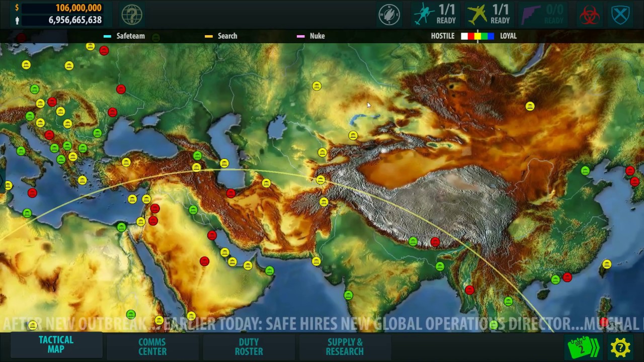The image size is (644, 362).
Task: Click the population count 6,956,665,638
Action: click(75, 20)
